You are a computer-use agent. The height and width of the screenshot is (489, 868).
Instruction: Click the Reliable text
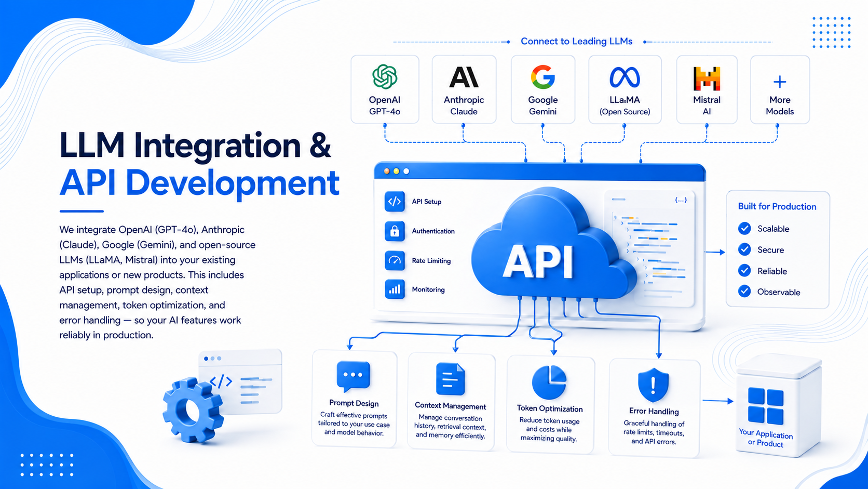[772, 271]
